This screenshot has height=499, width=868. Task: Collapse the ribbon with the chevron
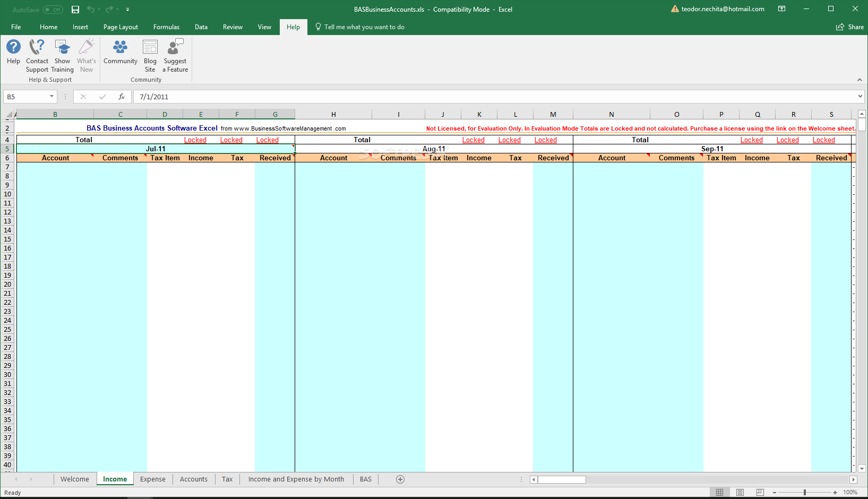(860, 80)
